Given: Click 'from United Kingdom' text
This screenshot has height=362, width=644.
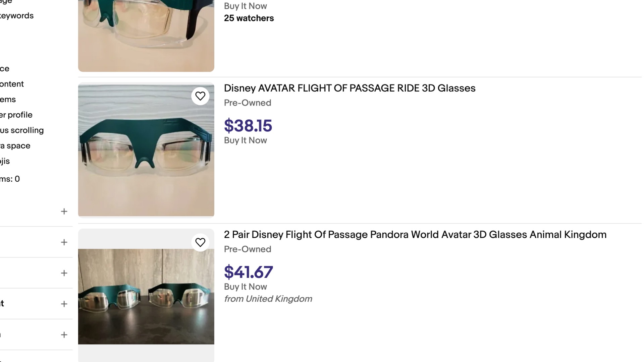Looking at the screenshot, I should coord(268,299).
